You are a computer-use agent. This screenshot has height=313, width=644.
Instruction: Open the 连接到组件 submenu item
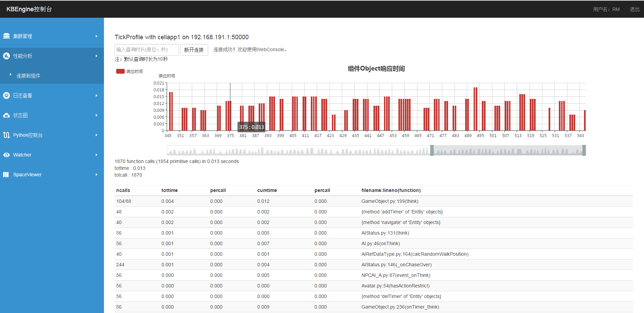28,76
